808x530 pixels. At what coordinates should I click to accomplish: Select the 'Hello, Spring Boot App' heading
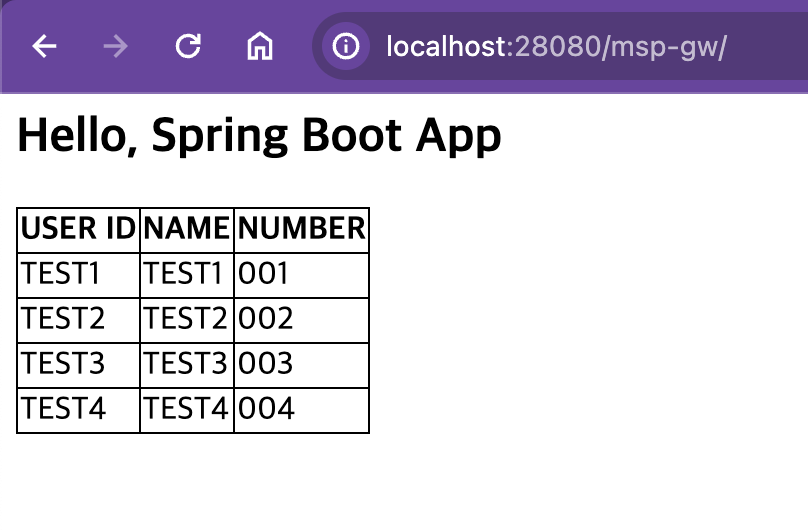[259, 135]
